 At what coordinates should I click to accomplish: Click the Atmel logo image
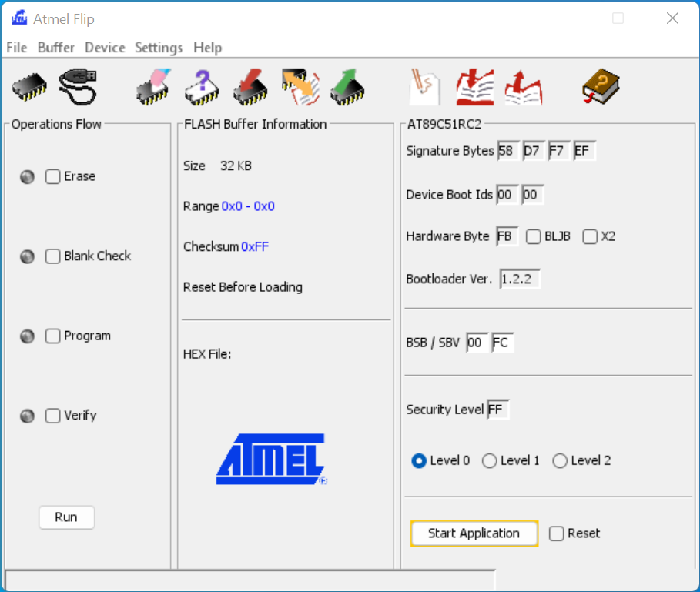click(x=272, y=459)
